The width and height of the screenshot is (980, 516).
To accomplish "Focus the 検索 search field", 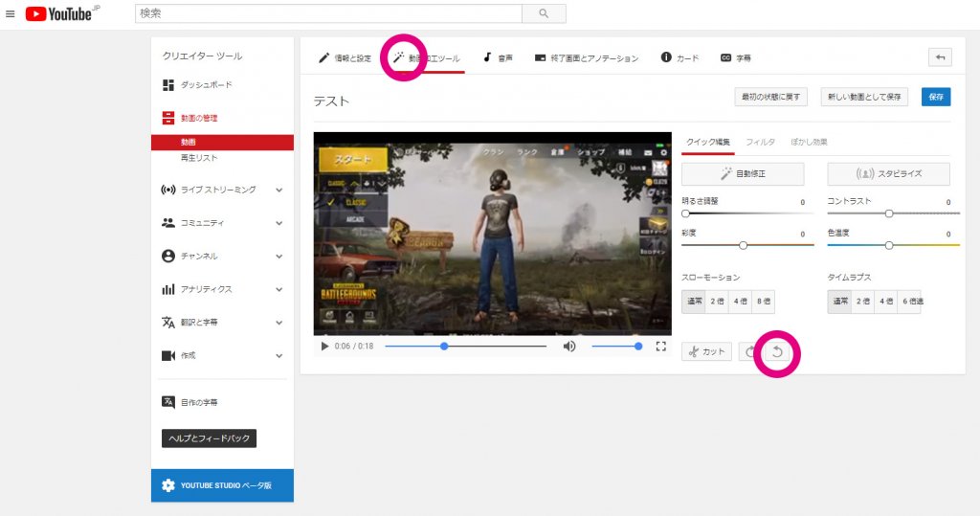I will point(328,13).
